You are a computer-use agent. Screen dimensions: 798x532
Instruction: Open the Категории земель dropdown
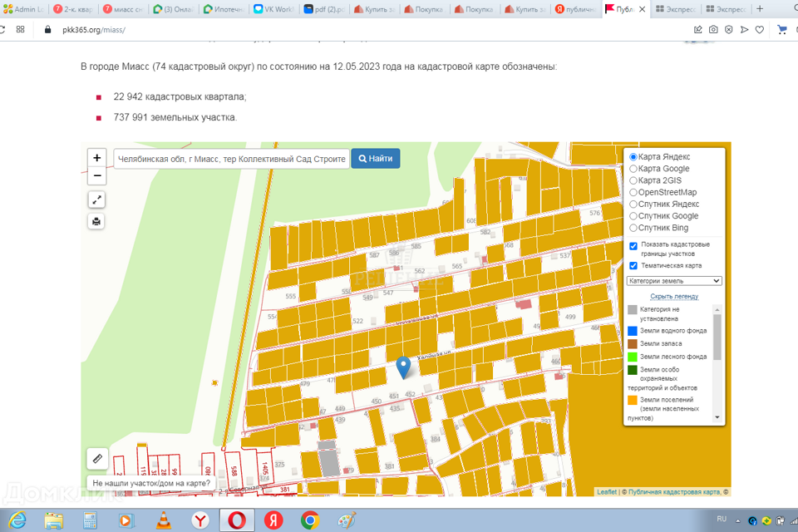(674, 281)
